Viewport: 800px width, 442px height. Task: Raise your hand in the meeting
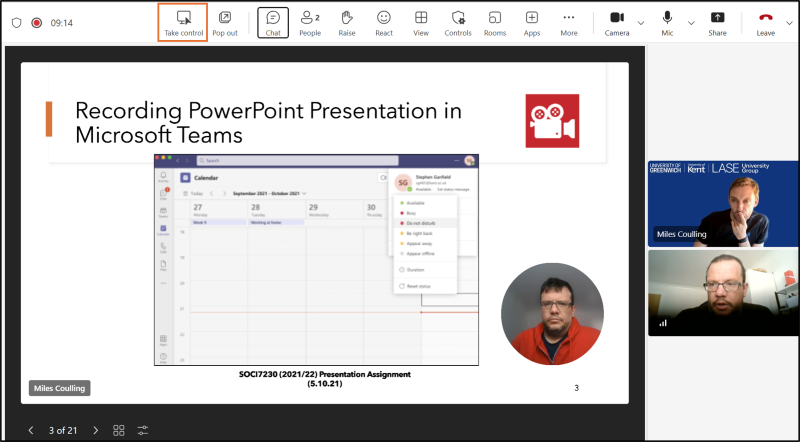(347, 23)
